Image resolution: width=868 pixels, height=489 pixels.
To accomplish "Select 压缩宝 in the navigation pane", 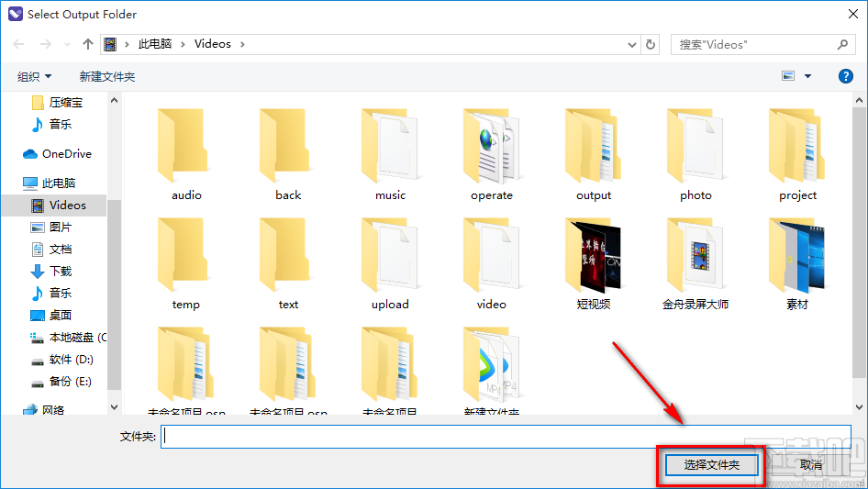I will (57, 102).
